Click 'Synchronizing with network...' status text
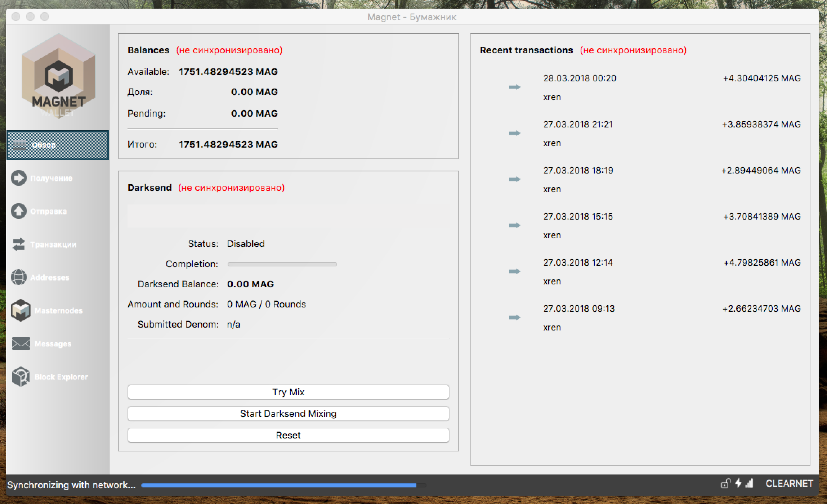This screenshot has height=504, width=827. point(71,485)
